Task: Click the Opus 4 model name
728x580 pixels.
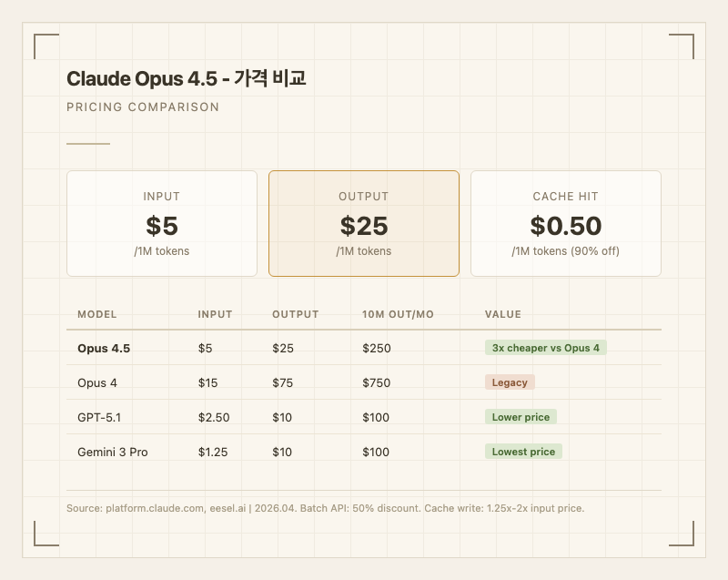Action: 97,382
